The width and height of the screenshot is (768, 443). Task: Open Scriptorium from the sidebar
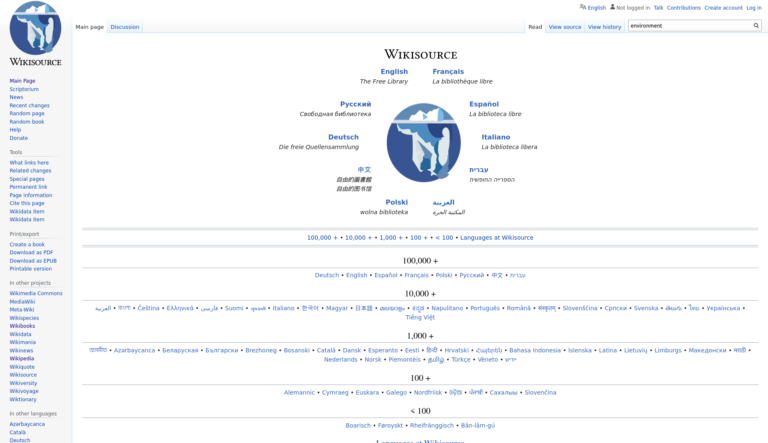coord(24,89)
